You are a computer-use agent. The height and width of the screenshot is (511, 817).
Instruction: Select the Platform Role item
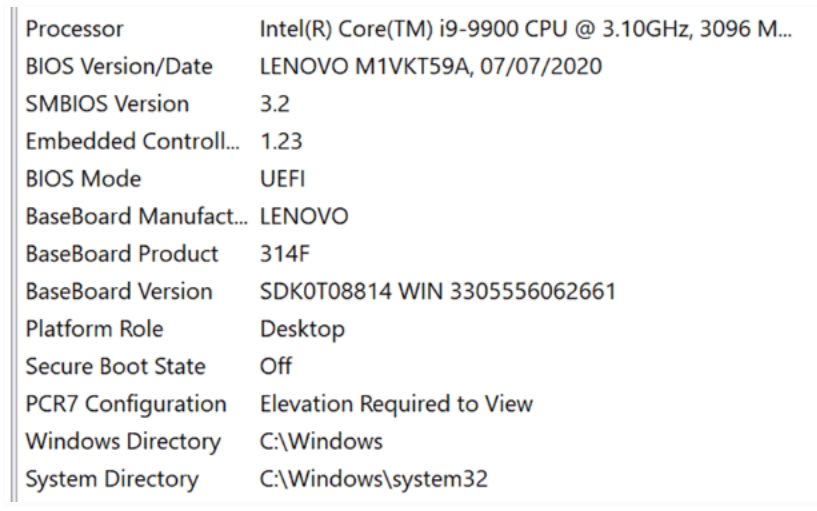coord(94,329)
